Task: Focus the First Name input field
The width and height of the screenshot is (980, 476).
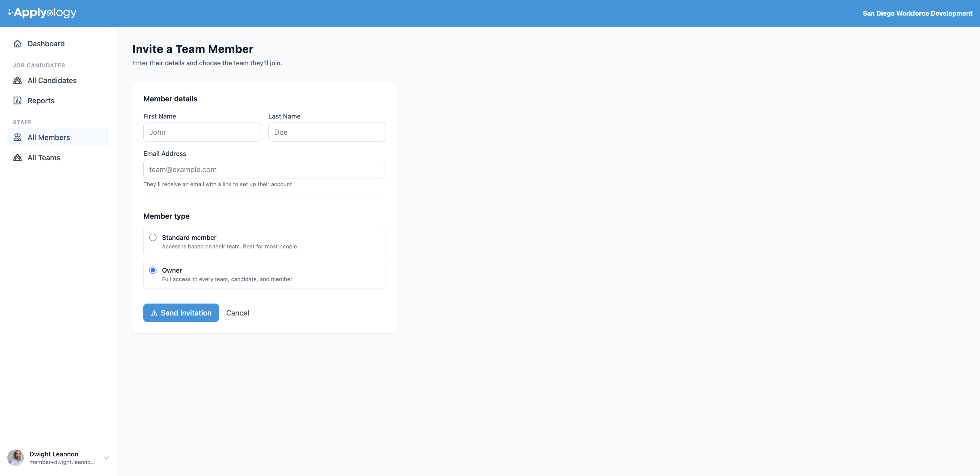Action: click(x=202, y=132)
